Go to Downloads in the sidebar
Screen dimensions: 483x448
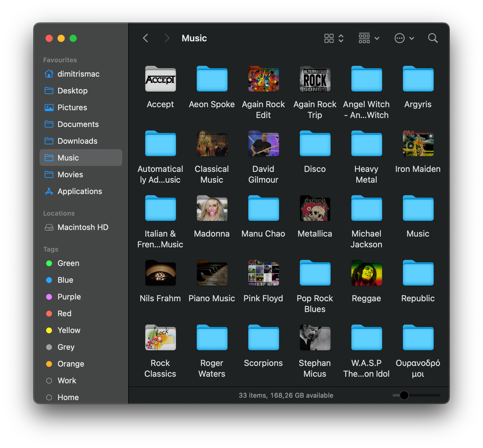point(81,141)
